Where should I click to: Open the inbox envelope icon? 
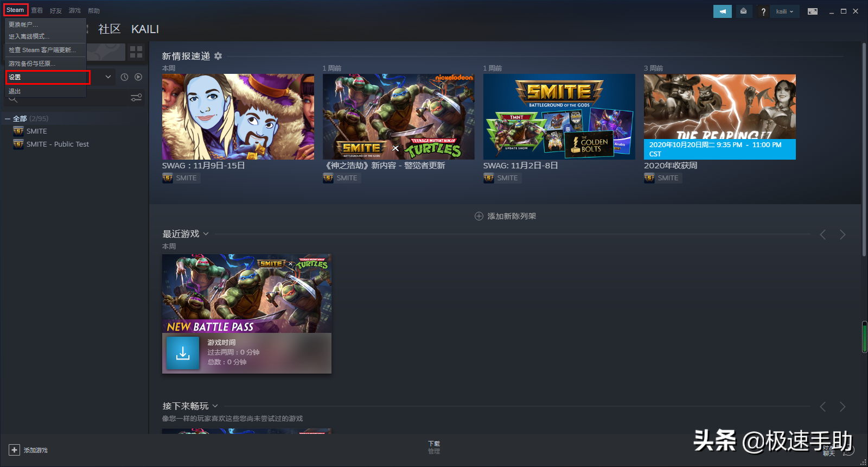pyautogui.click(x=743, y=11)
